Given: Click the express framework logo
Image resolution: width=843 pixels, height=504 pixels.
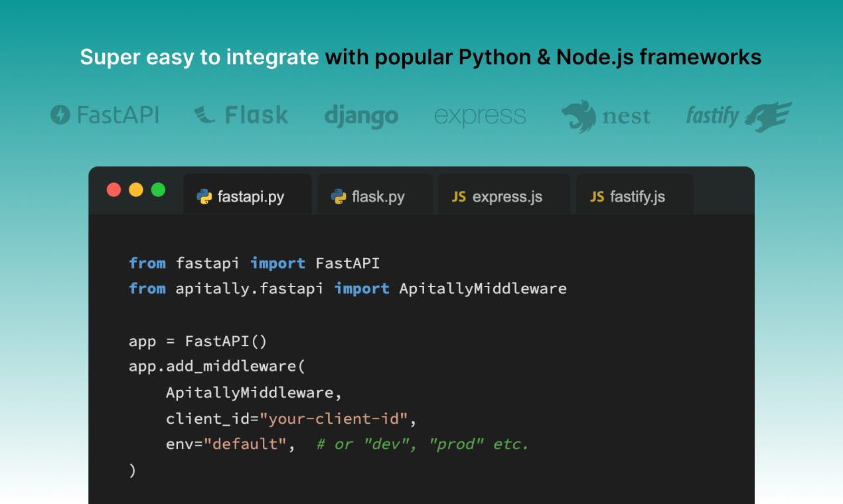Looking at the screenshot, I should pos(480,117).
